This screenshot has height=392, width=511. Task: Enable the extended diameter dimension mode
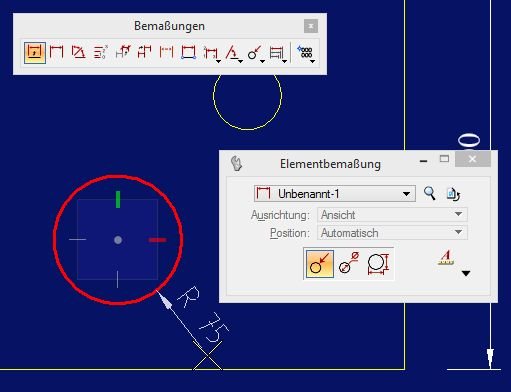378,264
